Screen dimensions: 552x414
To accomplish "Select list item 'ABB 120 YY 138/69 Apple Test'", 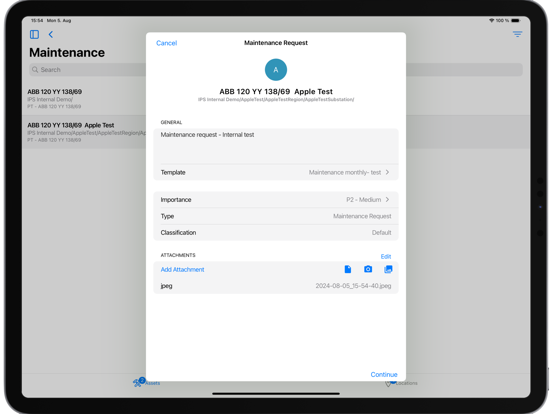I will click(84, 132).
